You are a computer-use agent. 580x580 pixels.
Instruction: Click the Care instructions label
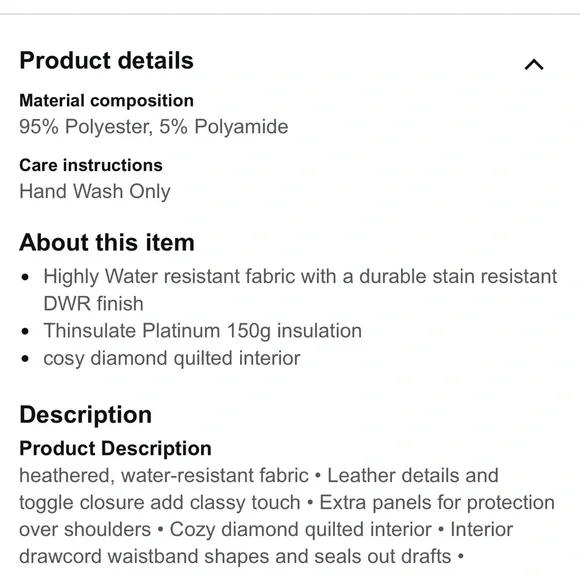click(91, 165)
